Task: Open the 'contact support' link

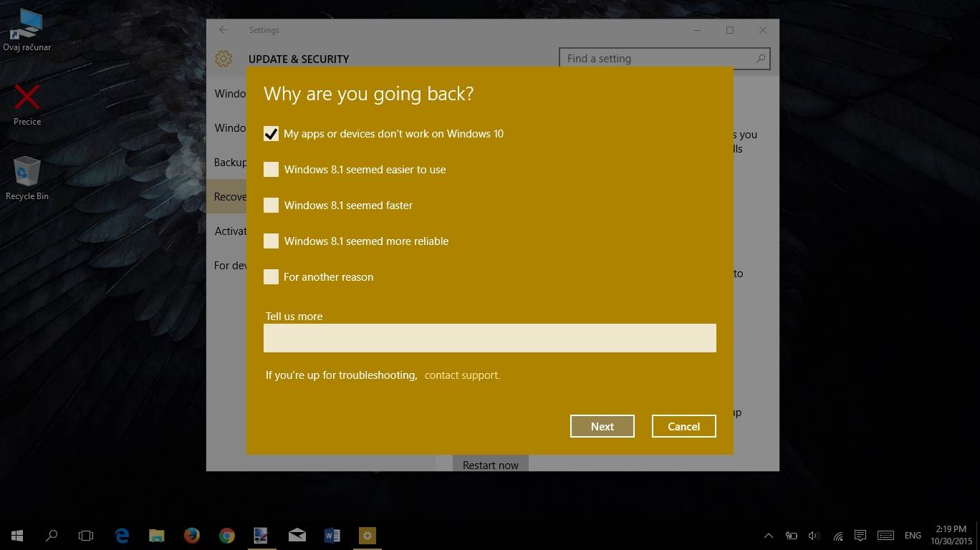Action: (x=462, y=375)
